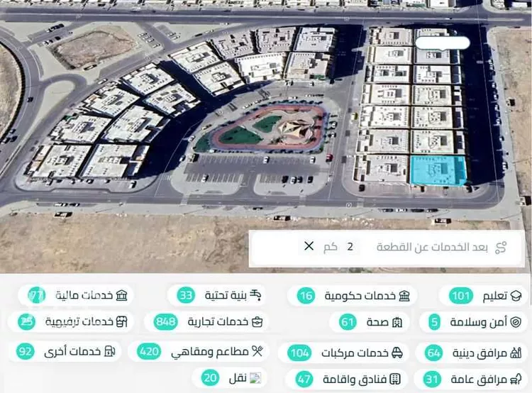Click the services distance route icon
The height and width of the screenshot is (393, 532).
[x=501, y=248]
